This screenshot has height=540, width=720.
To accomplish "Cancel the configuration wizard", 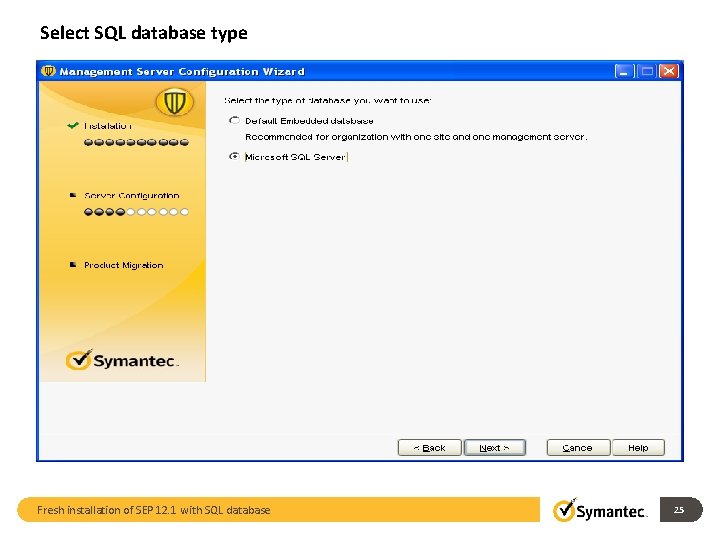I will pos(578,448).
